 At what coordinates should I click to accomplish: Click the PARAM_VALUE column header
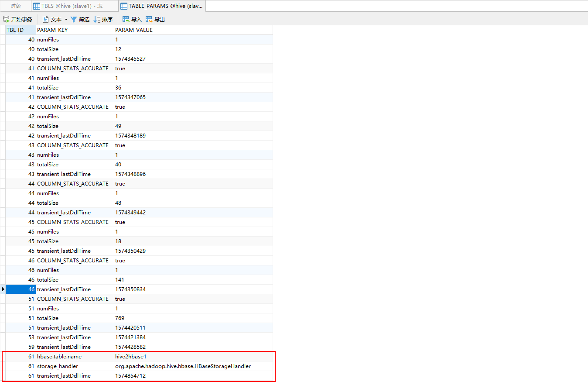193,30
